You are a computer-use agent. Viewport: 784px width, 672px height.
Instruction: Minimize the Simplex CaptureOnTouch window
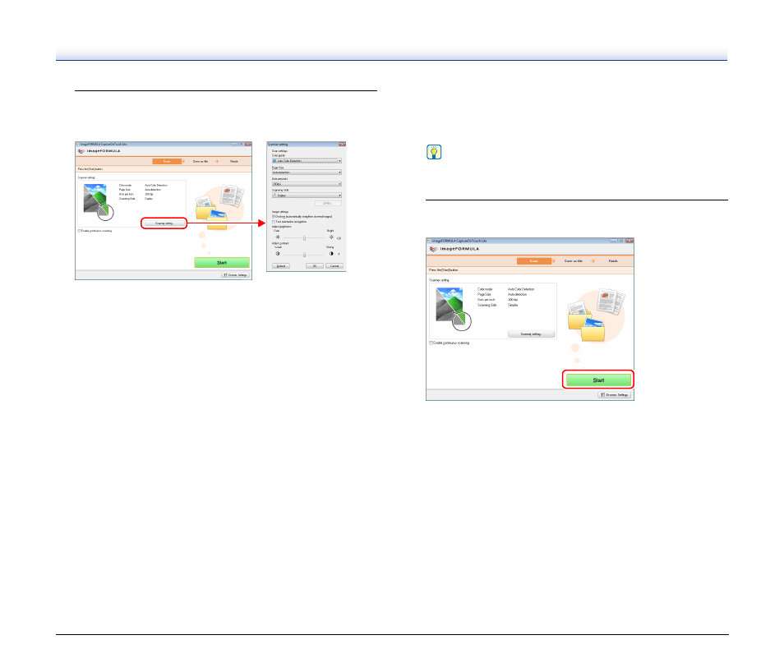click(x=614, y=241)
